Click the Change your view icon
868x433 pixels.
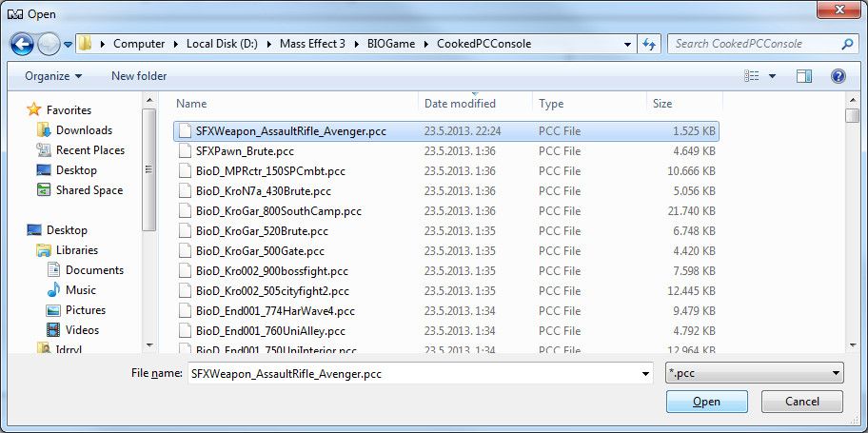[x=751, y=76]
